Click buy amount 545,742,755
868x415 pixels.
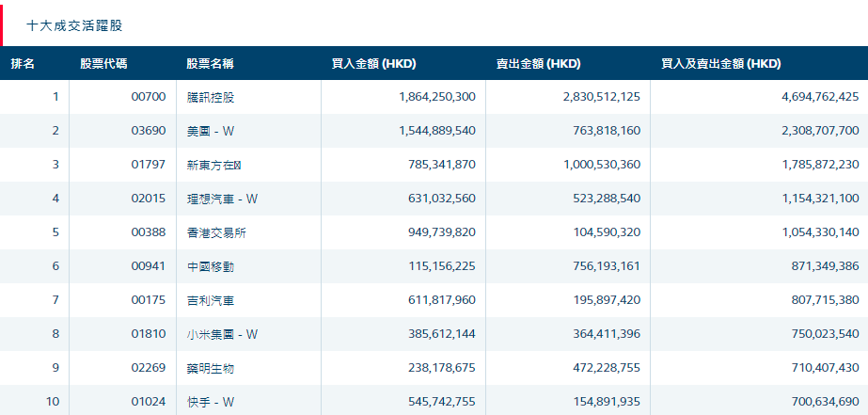tap(444, 402)
